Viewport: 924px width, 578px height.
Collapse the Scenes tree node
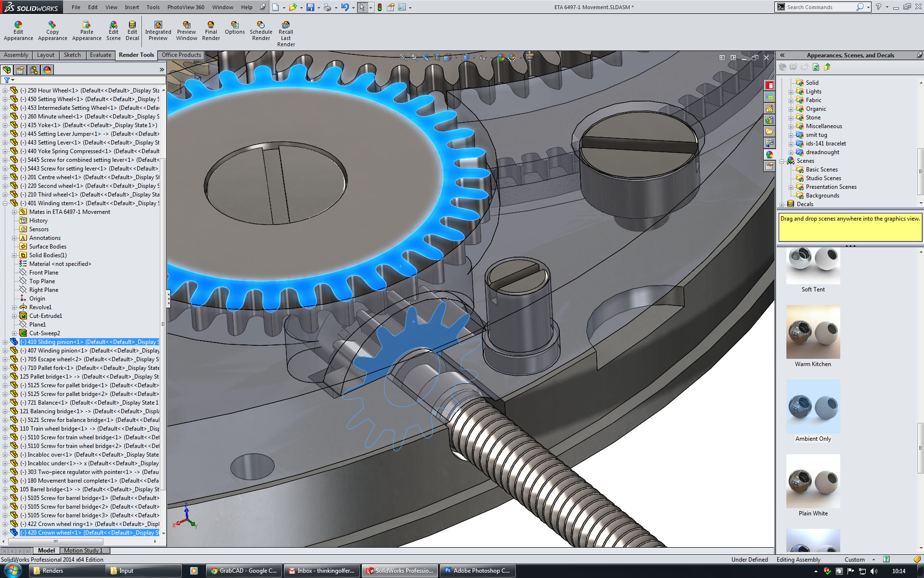point(782,161)
